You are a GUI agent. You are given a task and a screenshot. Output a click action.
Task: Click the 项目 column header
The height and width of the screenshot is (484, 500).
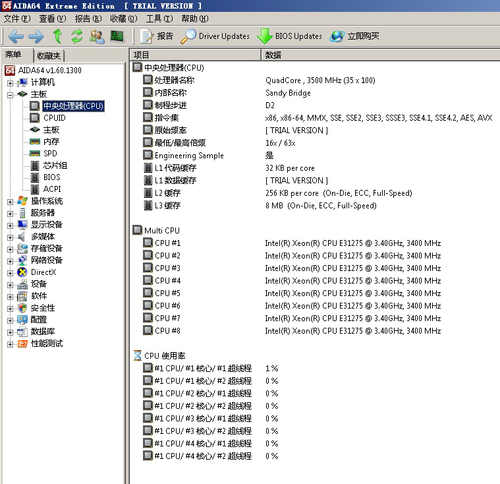point(195,55)
